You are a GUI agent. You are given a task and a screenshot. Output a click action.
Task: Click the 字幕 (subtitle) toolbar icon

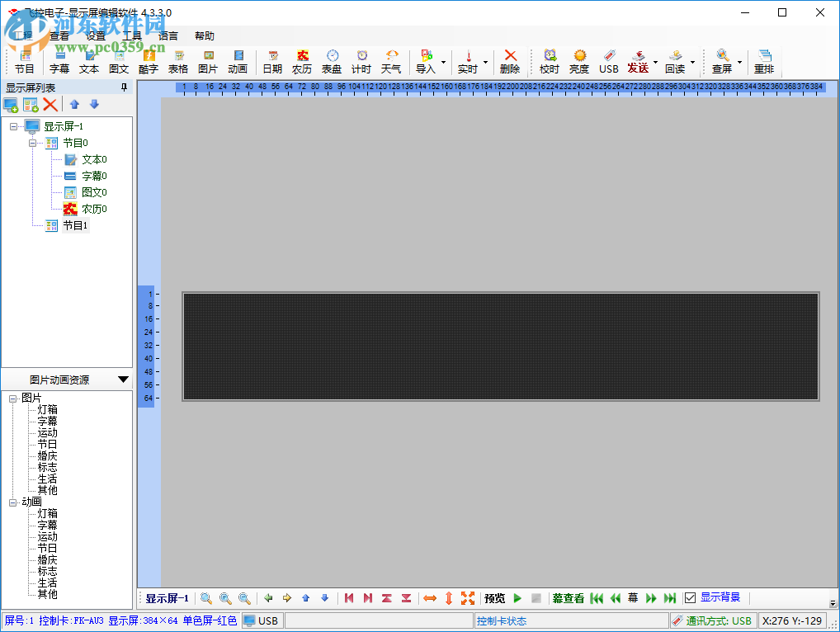59,62
